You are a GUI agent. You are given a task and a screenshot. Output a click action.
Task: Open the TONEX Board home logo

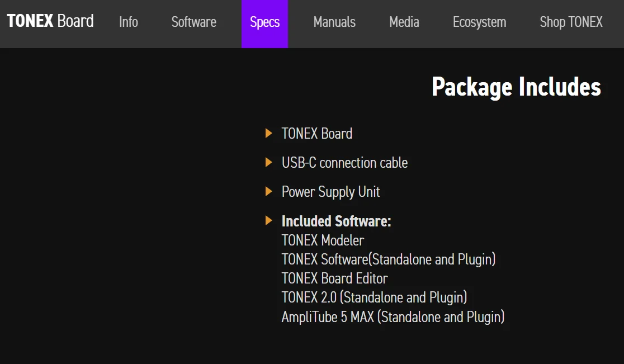50,21
